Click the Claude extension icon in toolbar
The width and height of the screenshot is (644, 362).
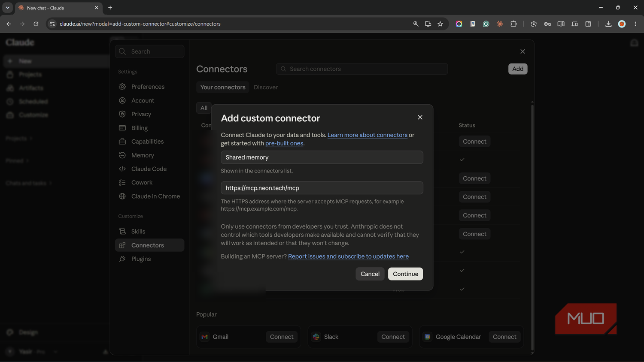pyautogui.click(x=500, y=24)
